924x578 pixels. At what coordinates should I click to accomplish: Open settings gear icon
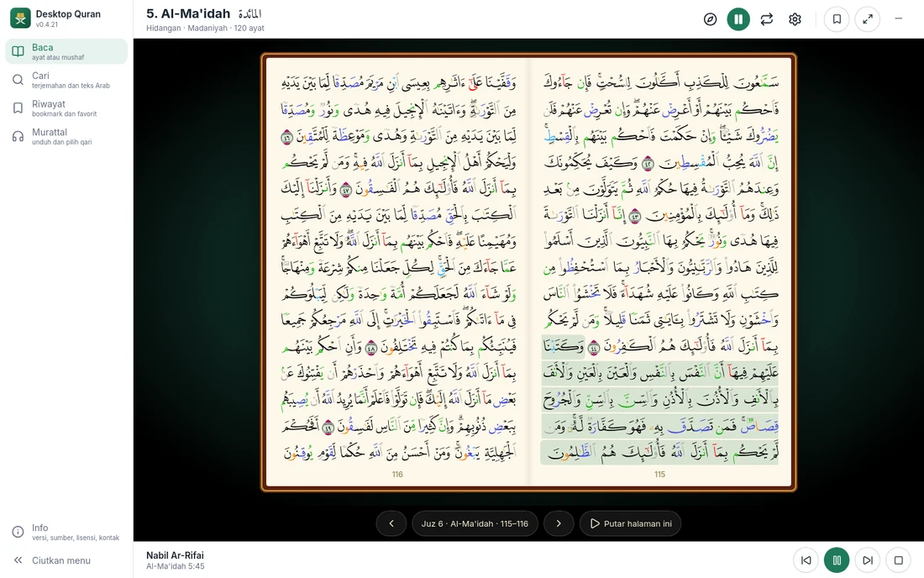pos(795,19)
